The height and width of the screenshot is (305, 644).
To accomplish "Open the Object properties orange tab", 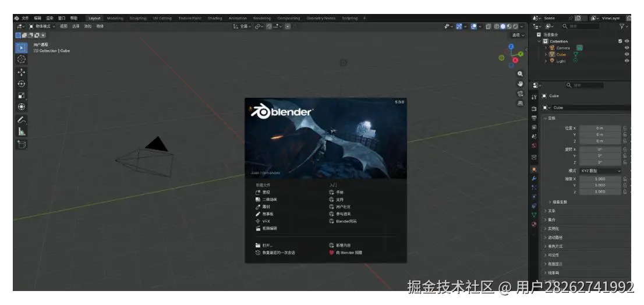I will (x=534, y=169).
